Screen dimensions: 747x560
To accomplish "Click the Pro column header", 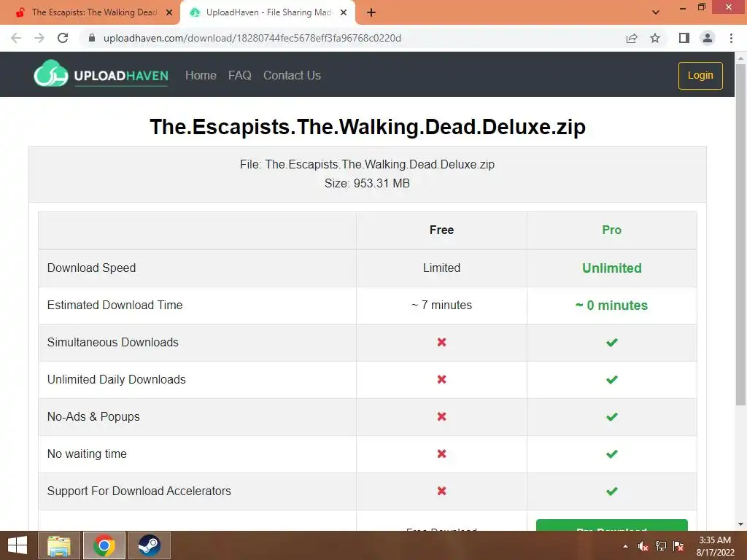I will (612, 230).
